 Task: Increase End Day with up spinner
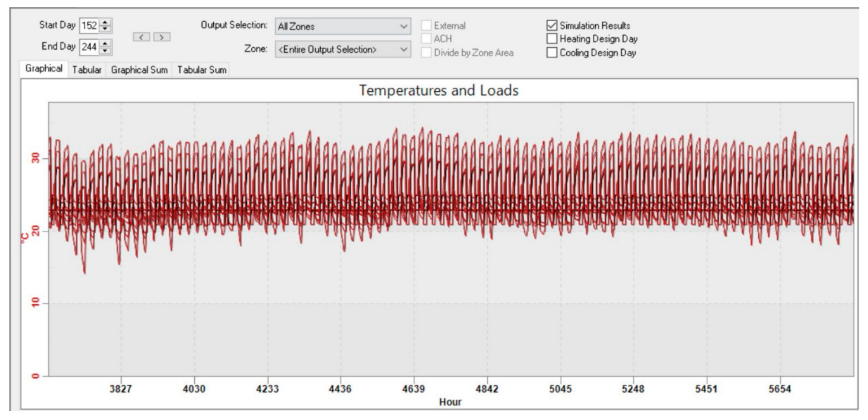(x=105, y=43)
